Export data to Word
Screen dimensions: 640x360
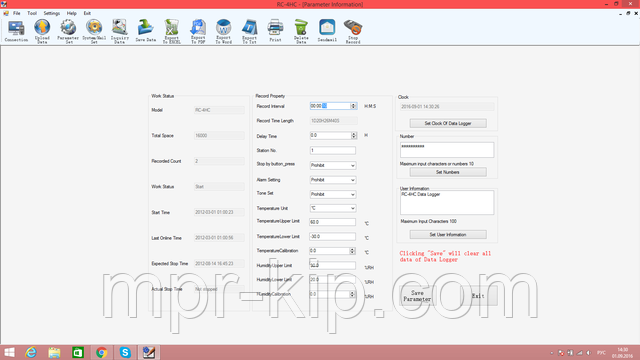pyautogui.click(x=223, y=31)
